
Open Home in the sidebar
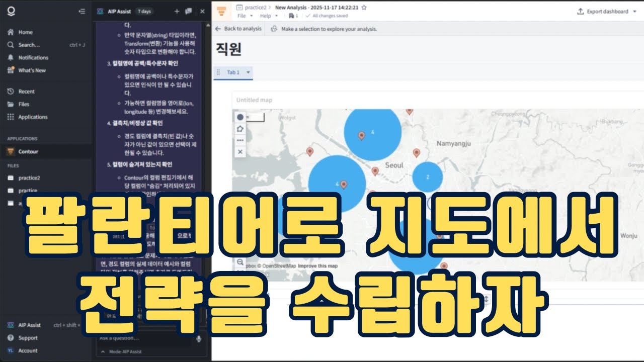[25, 32]
